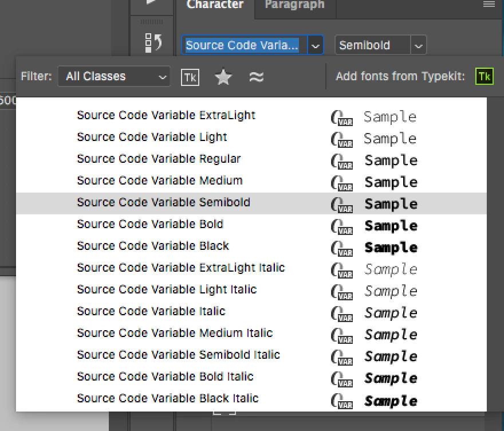Click variable font icon on ExtraLight row
The width and height of the screenshot is (504, 431).
tap(342, 117)
